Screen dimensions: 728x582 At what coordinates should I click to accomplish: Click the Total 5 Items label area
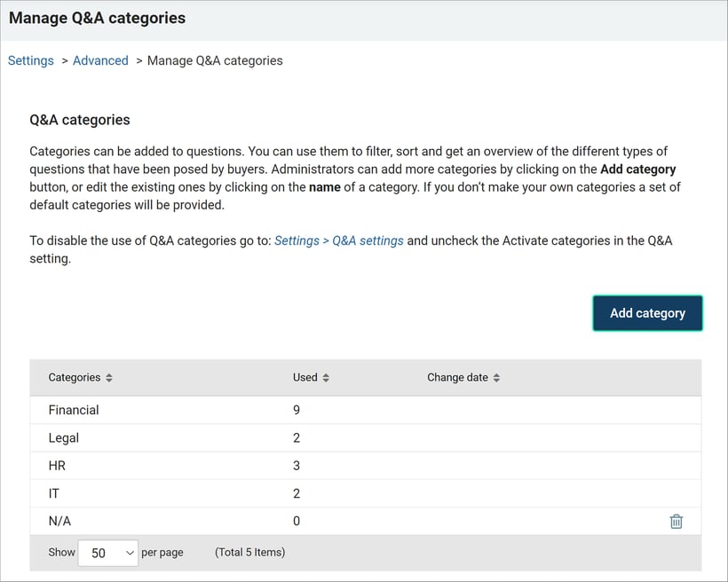(251, 552)
